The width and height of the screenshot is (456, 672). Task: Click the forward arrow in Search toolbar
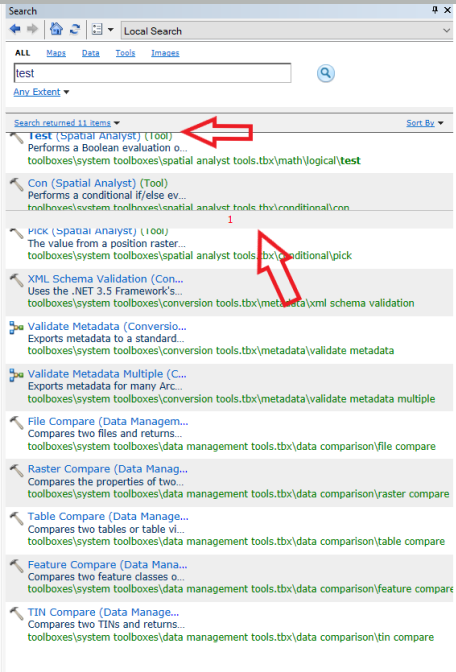[x=33, y=29]
